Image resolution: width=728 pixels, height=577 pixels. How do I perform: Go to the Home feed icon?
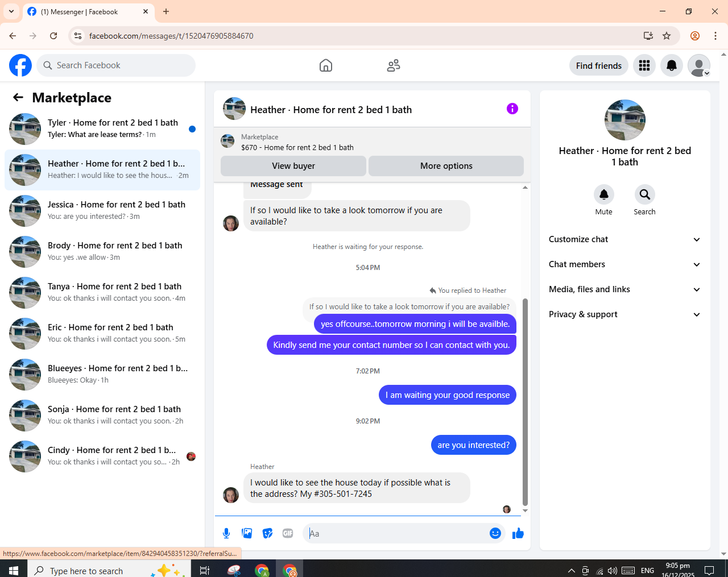coord(326,65)
